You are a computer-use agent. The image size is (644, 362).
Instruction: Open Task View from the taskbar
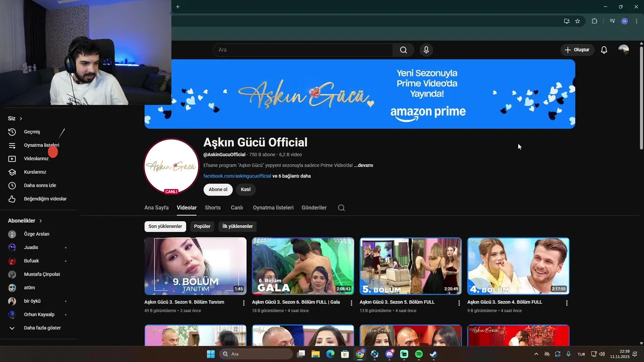(x=301, y=354)
